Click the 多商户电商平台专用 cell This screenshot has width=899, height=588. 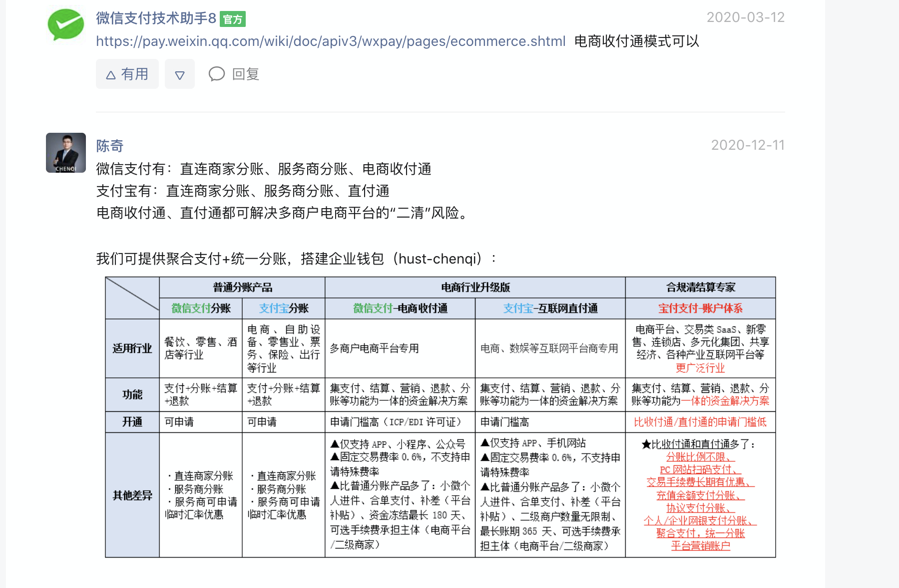400,348
